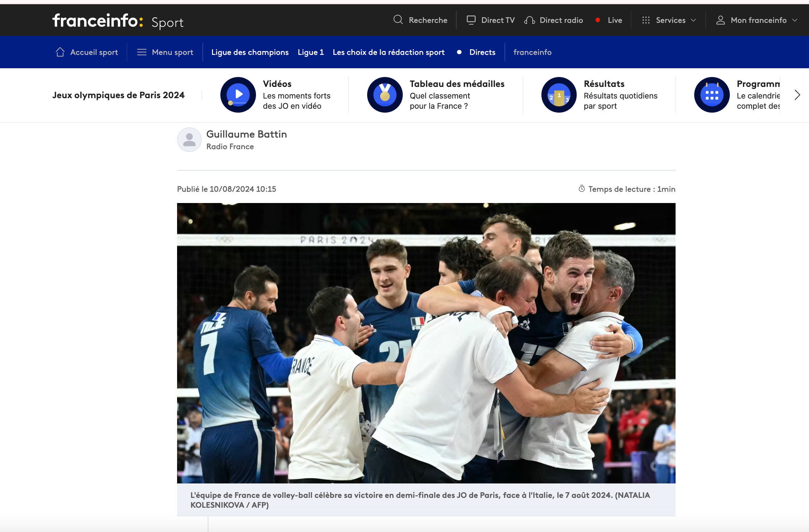Open Direct TV via the screen icon
The width and height of the screenshot is (809, 532).
click(471, 20)
